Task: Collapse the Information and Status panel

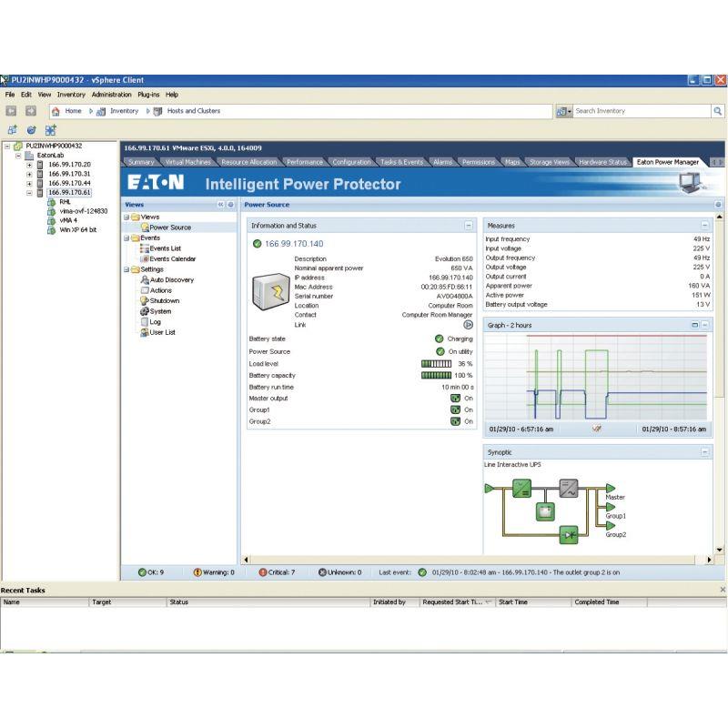Action: coord(469,225)
